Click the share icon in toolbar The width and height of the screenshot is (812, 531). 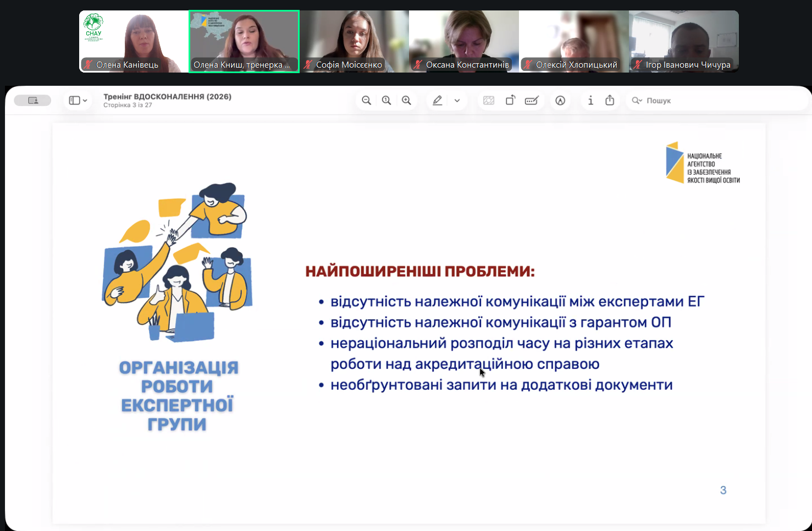pyautogui.click(x=610, y=100)
